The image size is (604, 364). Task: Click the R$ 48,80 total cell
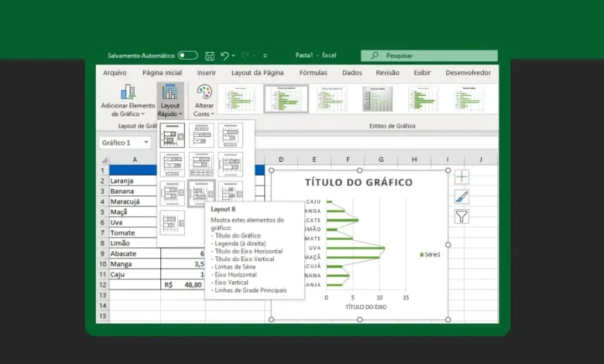pos(183,285)
